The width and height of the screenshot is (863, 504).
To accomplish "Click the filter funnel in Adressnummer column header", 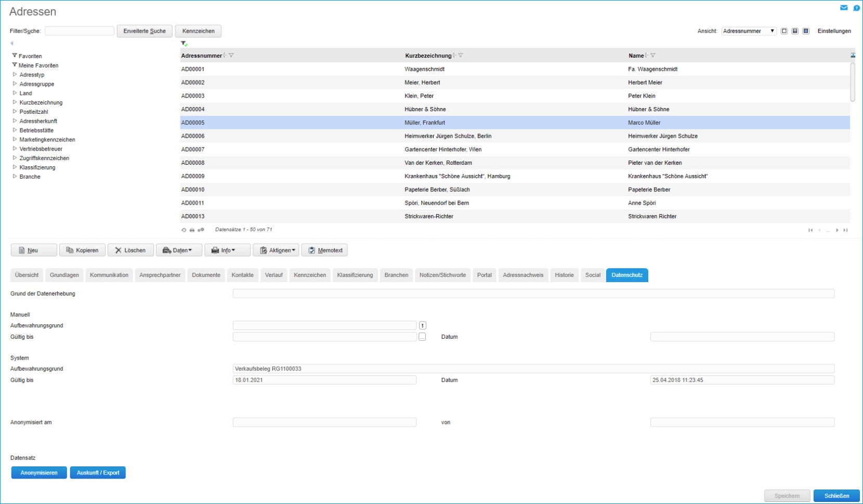I will tap(231, 56).
